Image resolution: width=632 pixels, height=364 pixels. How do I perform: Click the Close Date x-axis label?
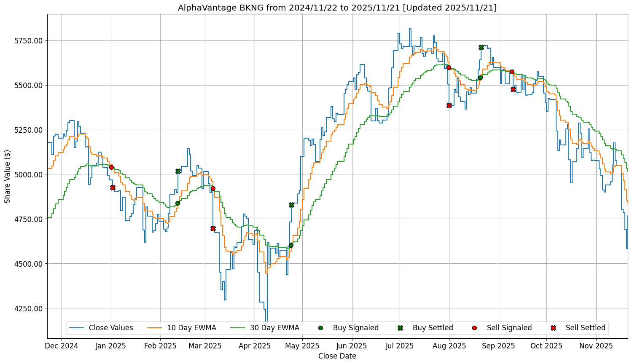(x=337, y=356)
